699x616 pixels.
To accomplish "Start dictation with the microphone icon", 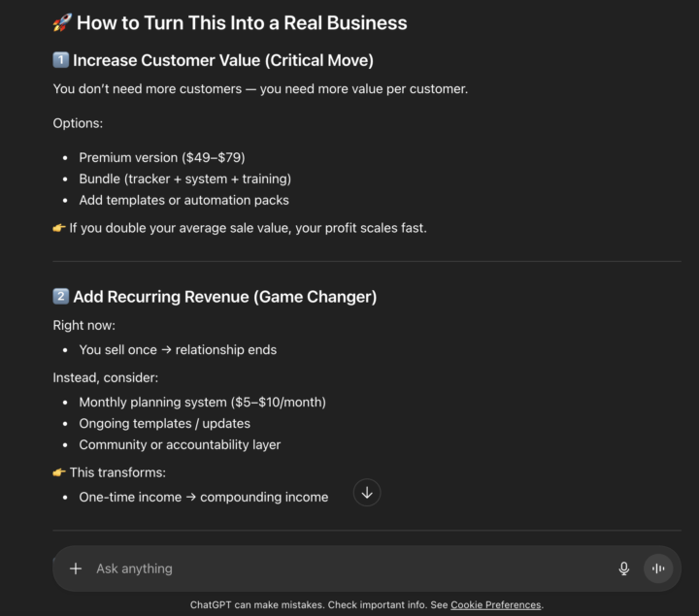I will click(623, 568).
